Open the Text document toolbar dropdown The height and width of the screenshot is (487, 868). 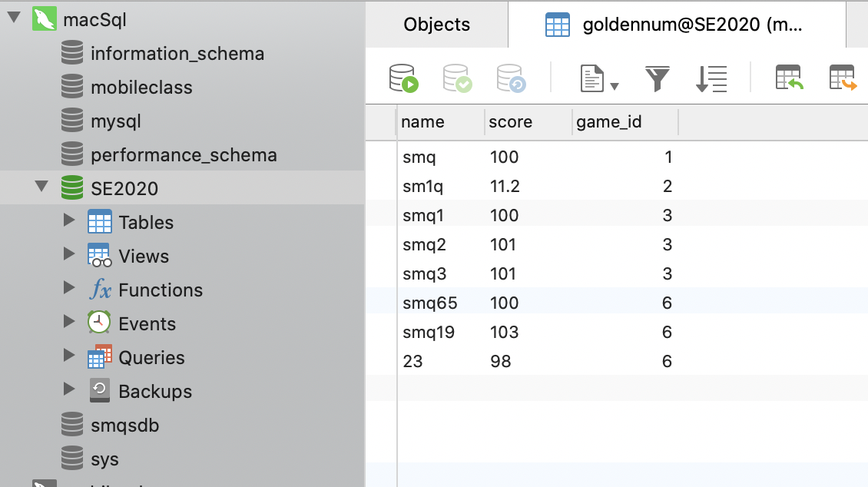point(600,78)
